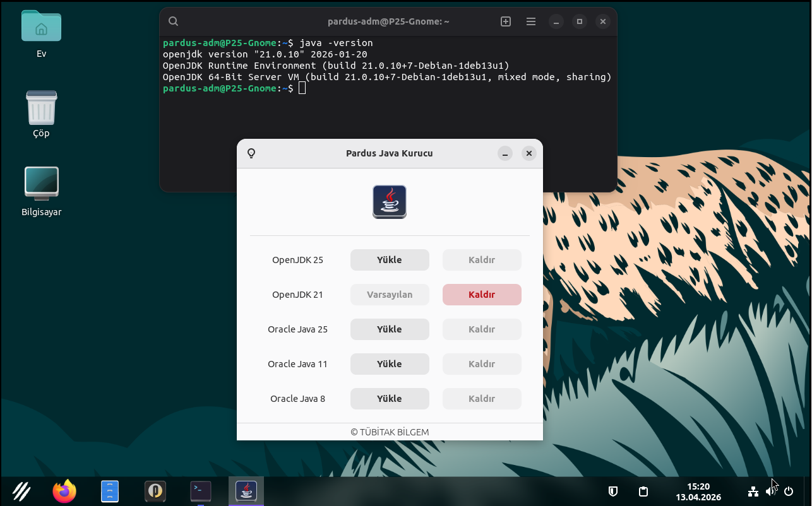
Task: Click the Java installer taskbar icon
Action: click(x=246, y=491)
